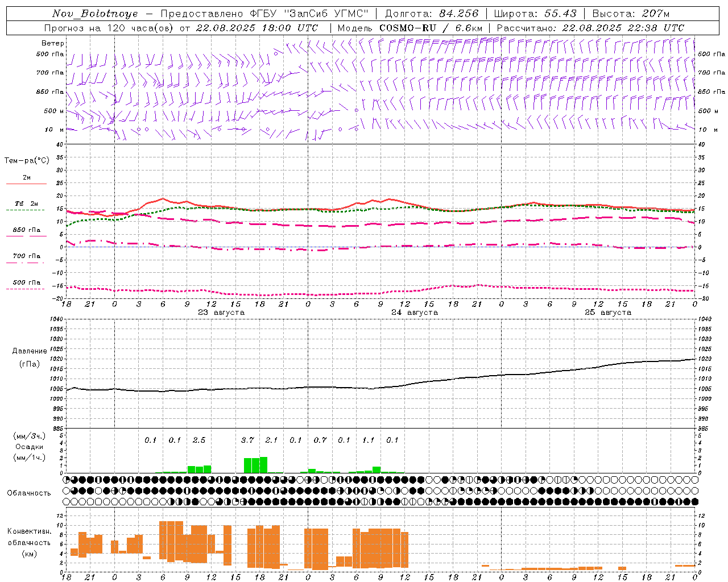Click the Td 2м dew point legend entry
Screen dimensions: 728x582
pos(27,203)
